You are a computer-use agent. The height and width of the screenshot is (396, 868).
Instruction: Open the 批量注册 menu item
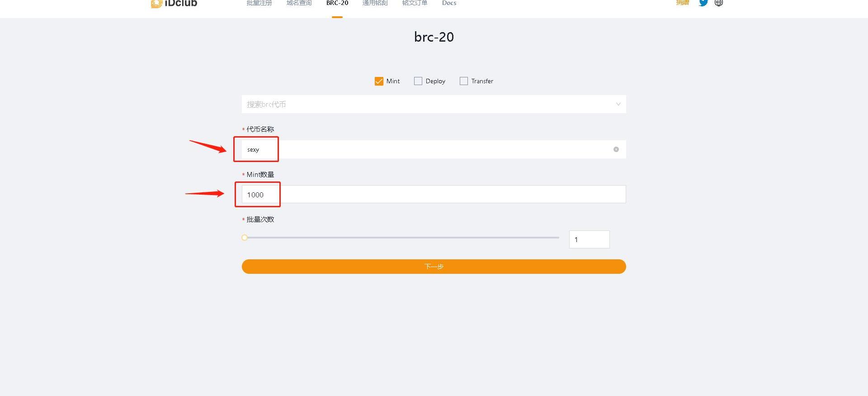click(x=259, y=4)
